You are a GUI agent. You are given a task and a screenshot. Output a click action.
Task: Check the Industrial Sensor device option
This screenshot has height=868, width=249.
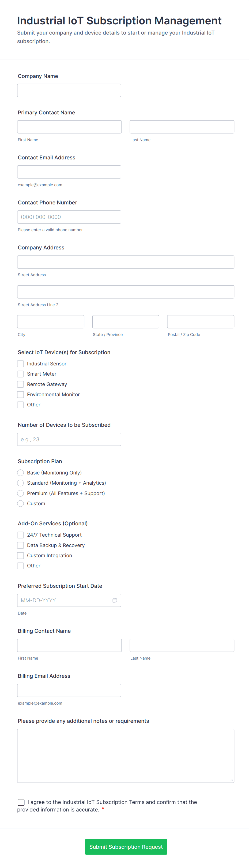21,364
